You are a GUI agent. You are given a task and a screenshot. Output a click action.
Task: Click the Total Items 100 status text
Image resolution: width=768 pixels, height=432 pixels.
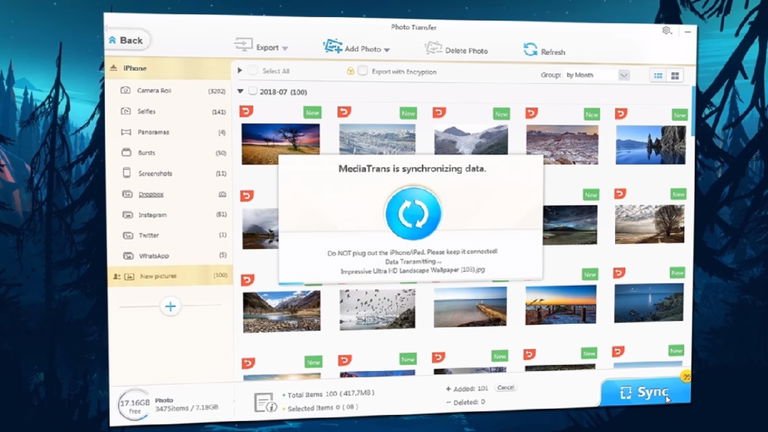pos(329,393)
